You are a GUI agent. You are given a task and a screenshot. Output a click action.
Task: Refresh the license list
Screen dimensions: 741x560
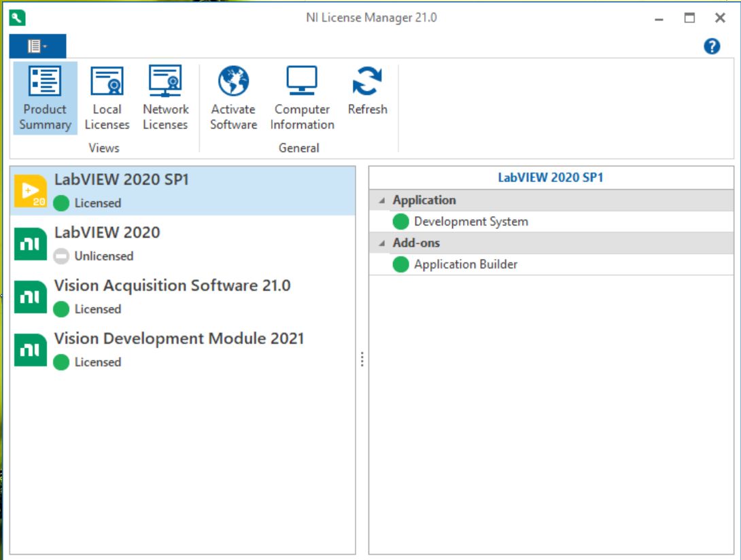(x=367, y=91)
